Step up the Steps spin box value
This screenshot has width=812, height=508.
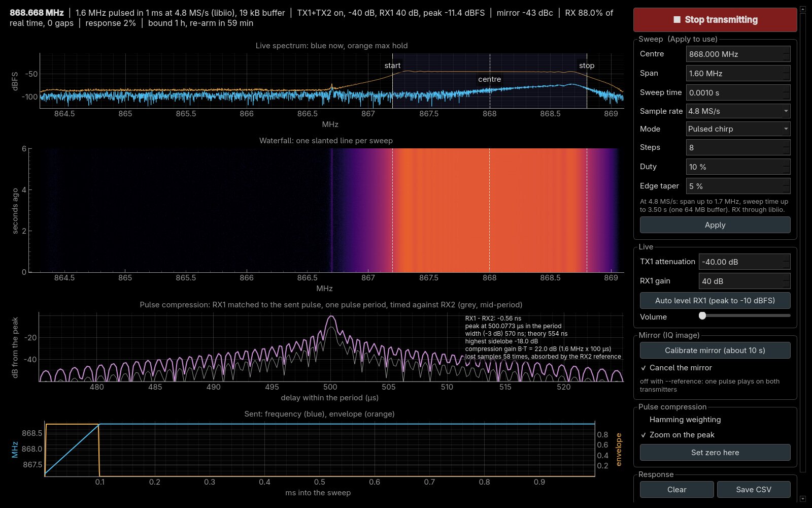click(x=786, y=144)
